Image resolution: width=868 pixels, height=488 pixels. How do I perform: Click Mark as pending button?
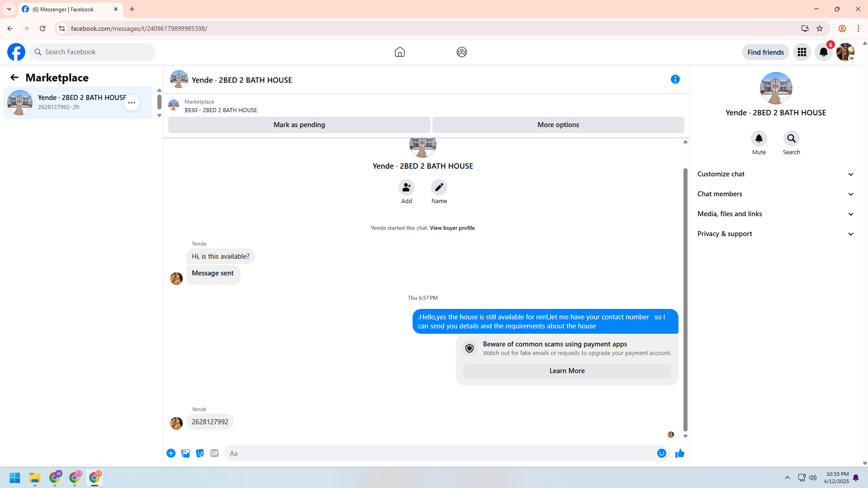click(x=299, y=125)
